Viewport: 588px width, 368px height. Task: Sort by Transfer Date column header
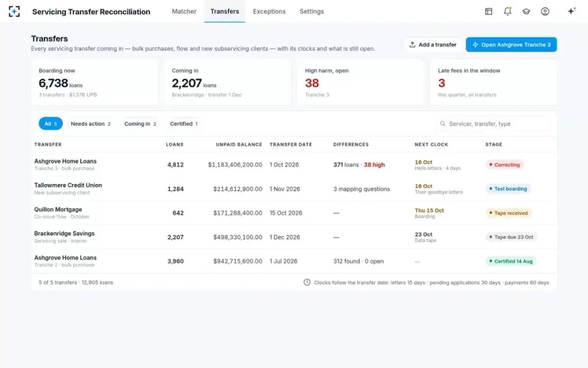coord(291,144)
